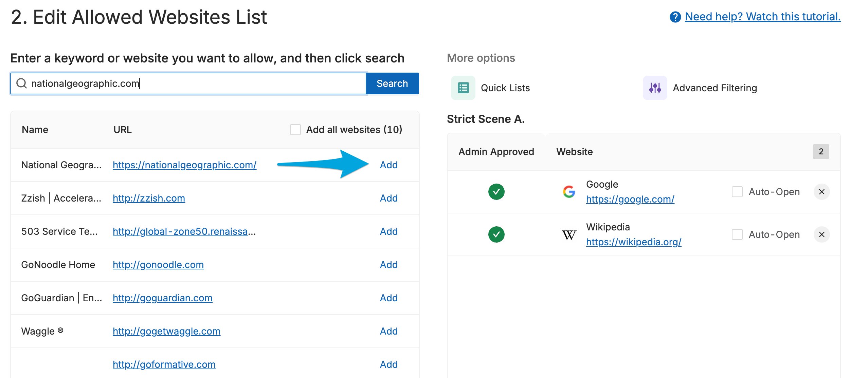Click the magnifying glass icon in search field
This screenshot has height=378, width=868.
click(x=21, y=83)
